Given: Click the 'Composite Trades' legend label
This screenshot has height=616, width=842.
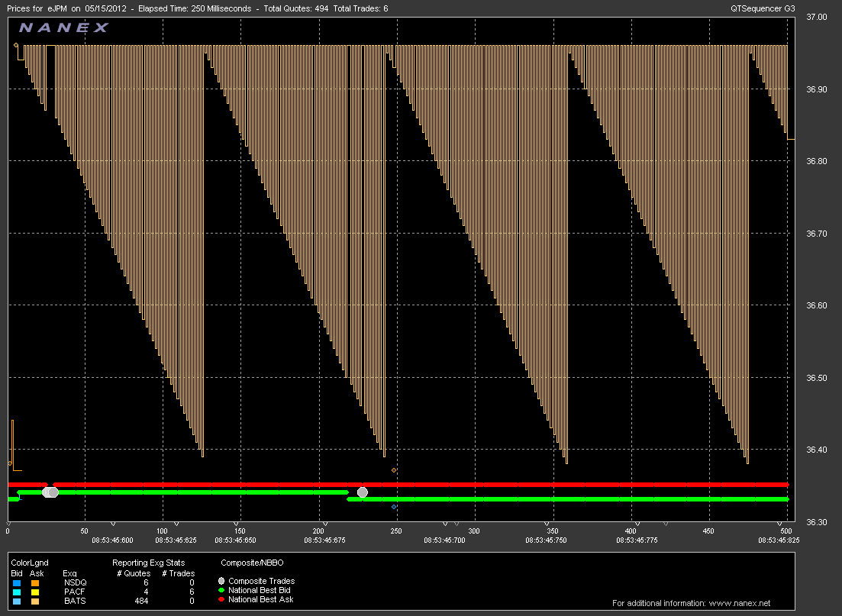Looking at the screenshot, I should (262, 581).
